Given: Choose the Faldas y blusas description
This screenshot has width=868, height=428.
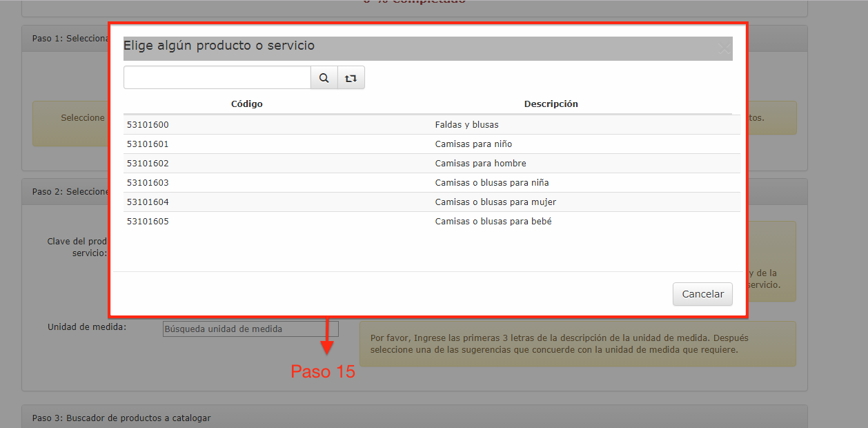Looking at the screenshot, I should click(466, 125).
